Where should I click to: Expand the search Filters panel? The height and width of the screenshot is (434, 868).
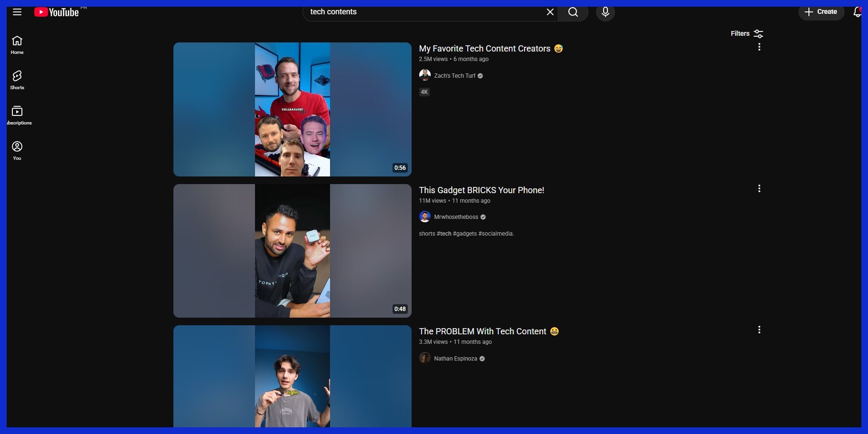pyautogui.click(x=747, y=33)
